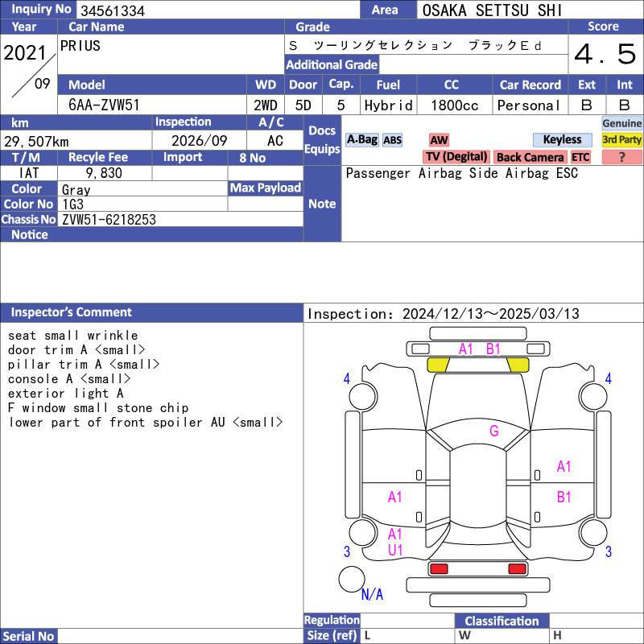644x644 pixels.
Task: Click the Inquiry No value 34561334
Action: click(x=112, y=10)
